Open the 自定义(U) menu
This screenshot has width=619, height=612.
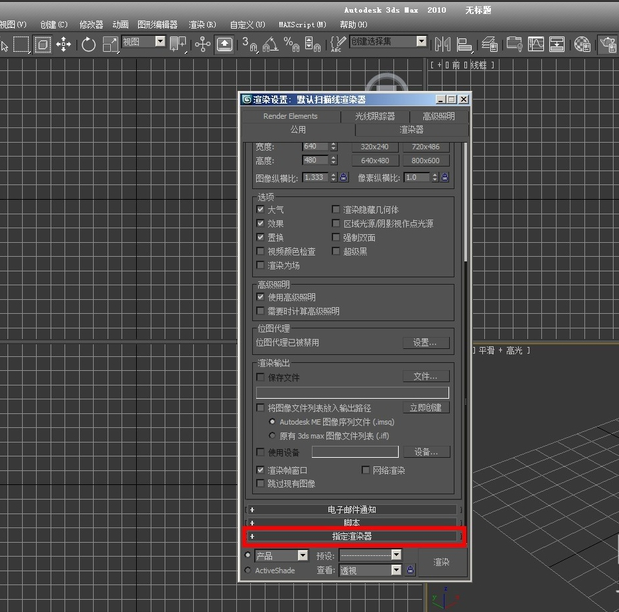[x=248, y=24]
